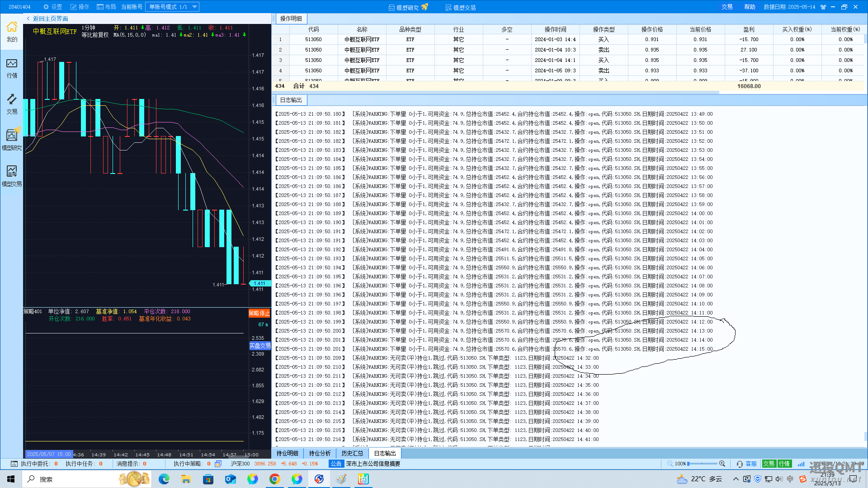Open the 行情 quotes sidebar icon
This screenshot has height=488, width=868.
12,68
